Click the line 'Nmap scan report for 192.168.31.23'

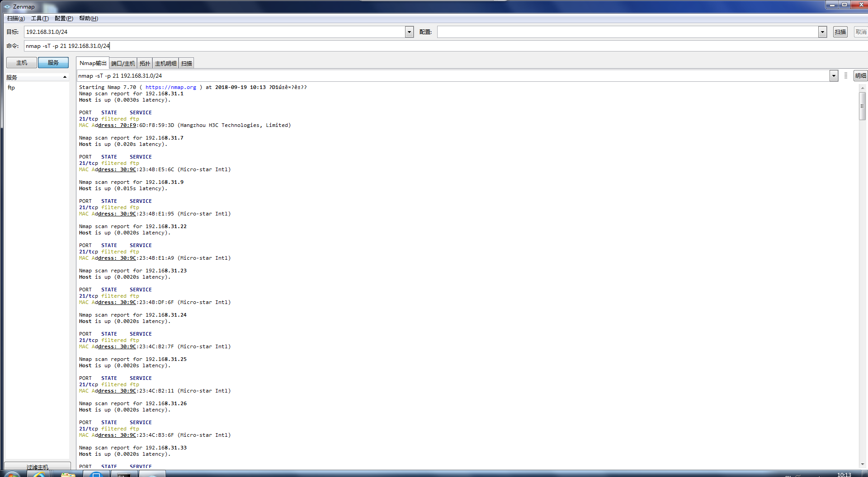(x=133, y=271)
